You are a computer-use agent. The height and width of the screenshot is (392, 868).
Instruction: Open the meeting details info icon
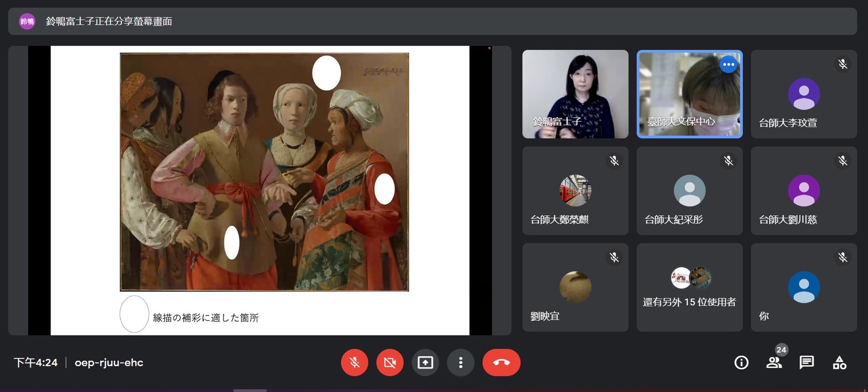(x=741, y=362)
